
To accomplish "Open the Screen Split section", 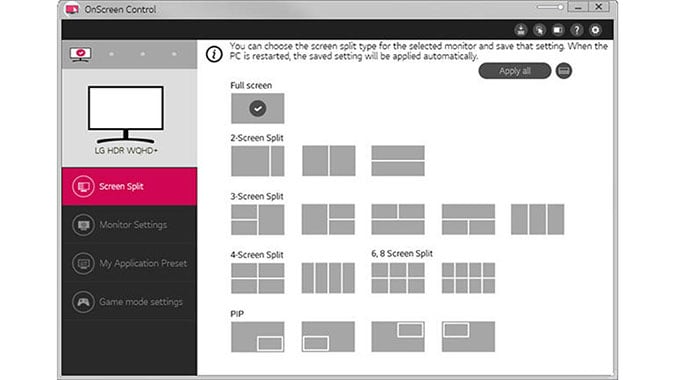I will (129, 186).
